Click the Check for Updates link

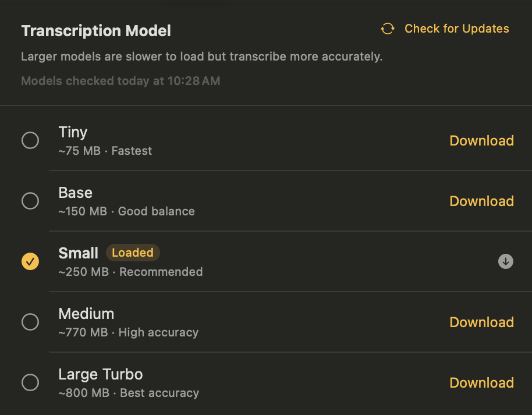(x=456, y=28)
